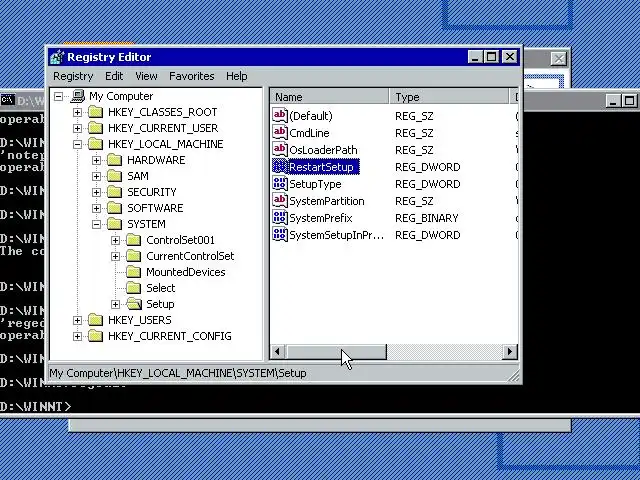
Task: Expand the ControlSet001 key
Action: pos(116,240)
